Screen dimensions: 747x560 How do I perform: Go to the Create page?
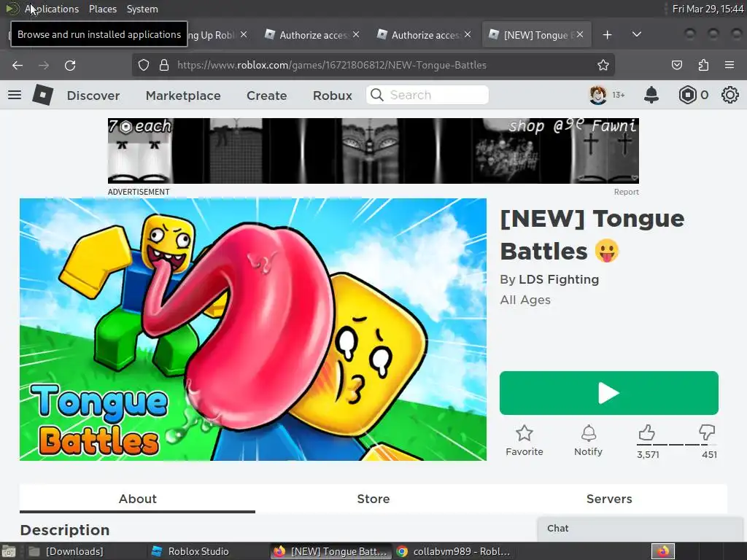pyautogui.click(x=267, y=96)
